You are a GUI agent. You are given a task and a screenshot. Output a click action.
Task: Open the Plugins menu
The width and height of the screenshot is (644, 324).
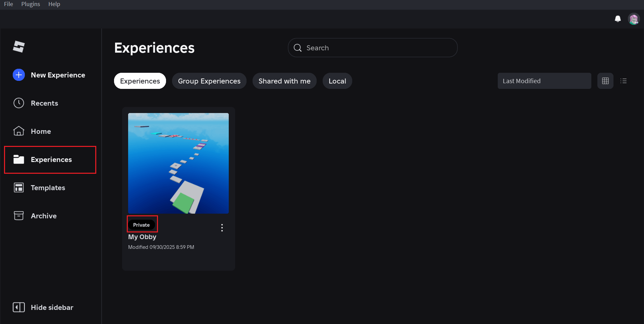click(x=31, y=4)
